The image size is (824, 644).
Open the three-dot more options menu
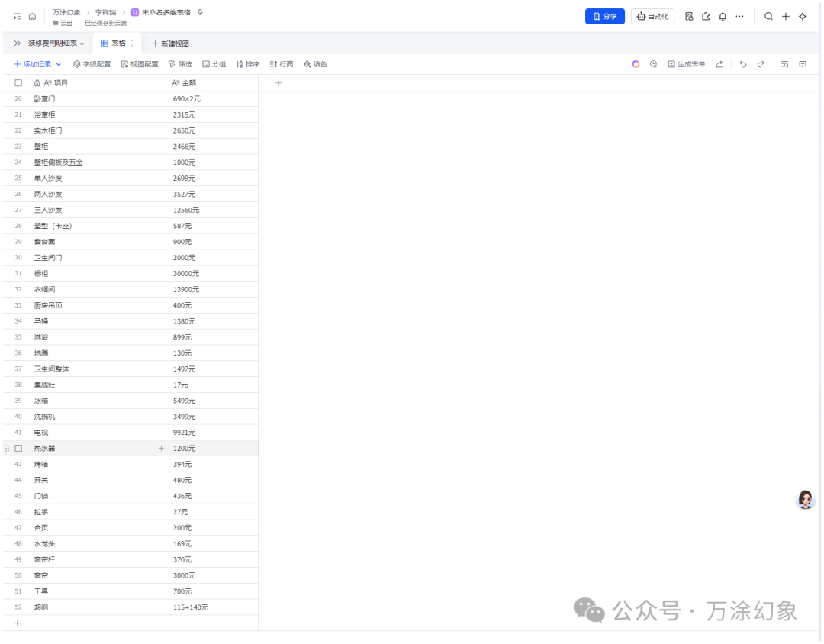pyautogui.click(x=739, y=17)
